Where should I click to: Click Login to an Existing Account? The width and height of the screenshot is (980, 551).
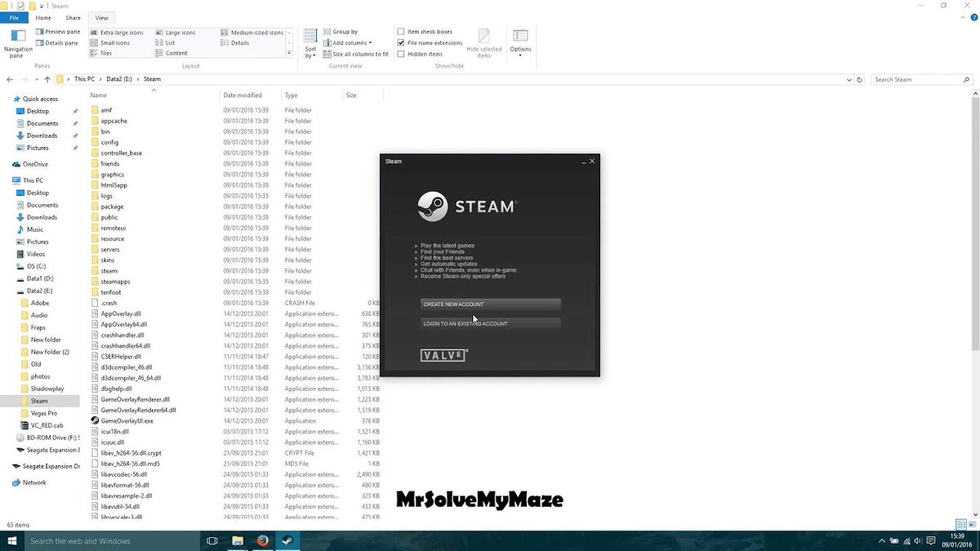[490, 324]
